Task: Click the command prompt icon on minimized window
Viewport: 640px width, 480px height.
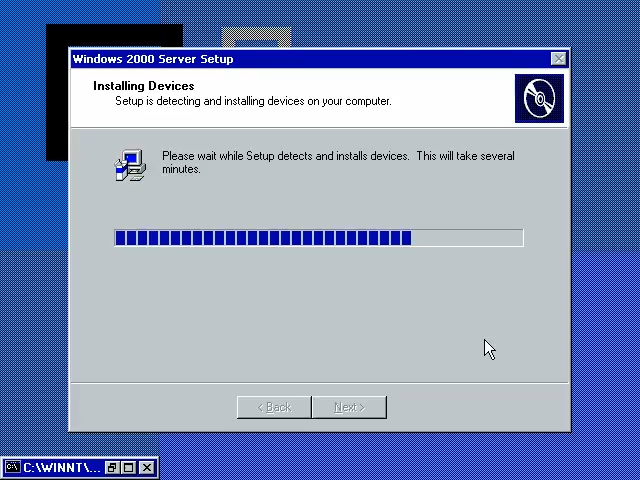Action: (x=12, y=467)
